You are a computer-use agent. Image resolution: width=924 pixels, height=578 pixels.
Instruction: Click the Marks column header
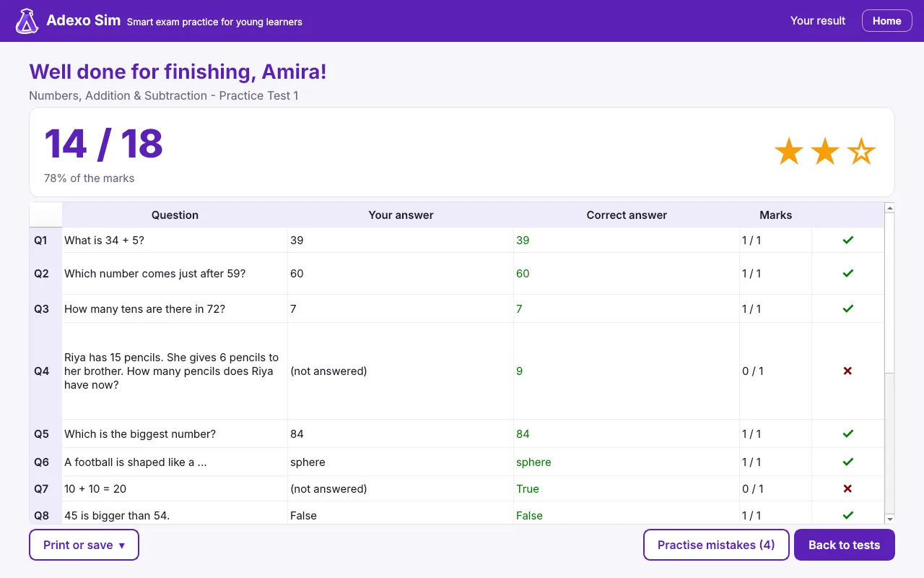click(x=776, y=215)
